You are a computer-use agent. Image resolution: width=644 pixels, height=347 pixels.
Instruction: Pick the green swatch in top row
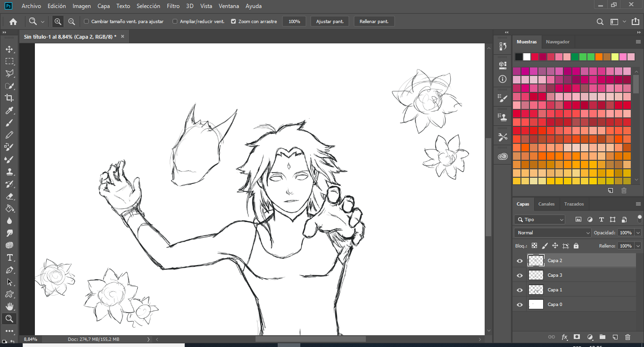(575, 57)
